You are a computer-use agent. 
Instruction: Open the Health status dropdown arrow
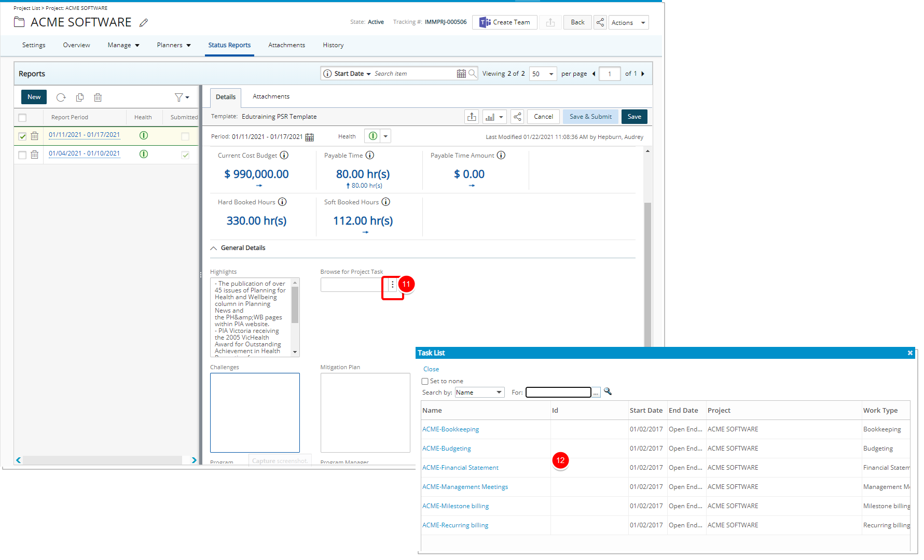[x=385, y=136]
